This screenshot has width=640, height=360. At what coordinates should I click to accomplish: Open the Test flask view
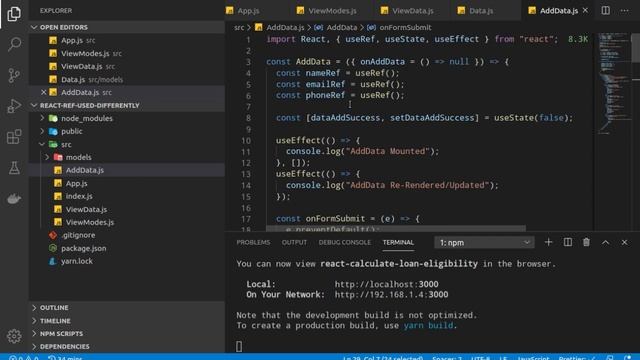pos(14,168)
